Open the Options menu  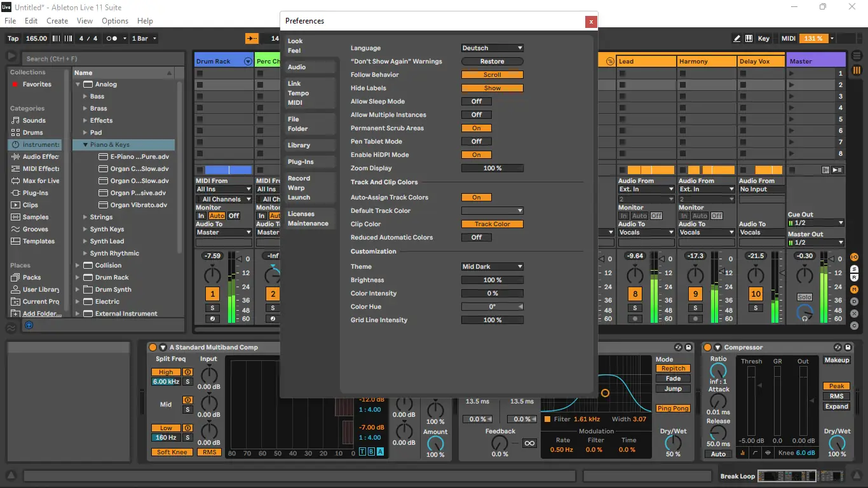tap(115, 21)
